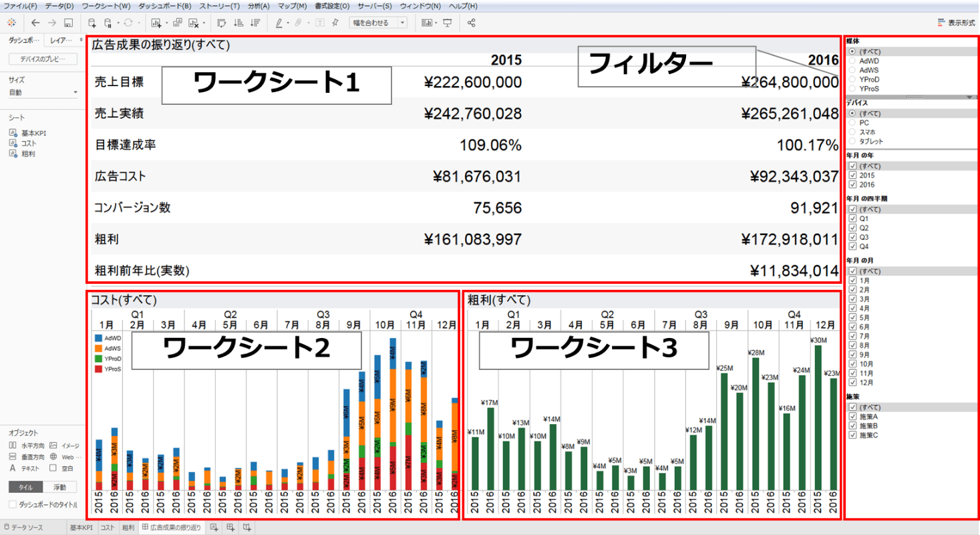Select the スマホ device radio button

click(x=852, y=132)
